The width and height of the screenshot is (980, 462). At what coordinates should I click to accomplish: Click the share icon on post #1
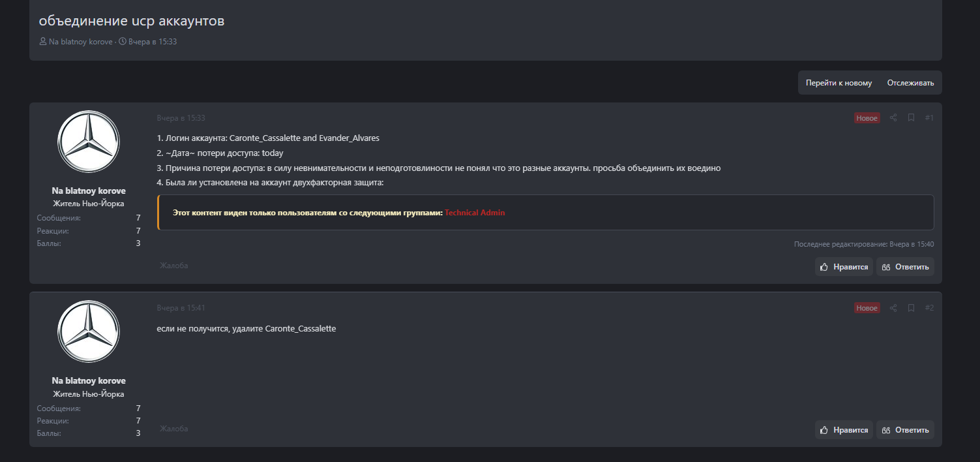[893, 118]
